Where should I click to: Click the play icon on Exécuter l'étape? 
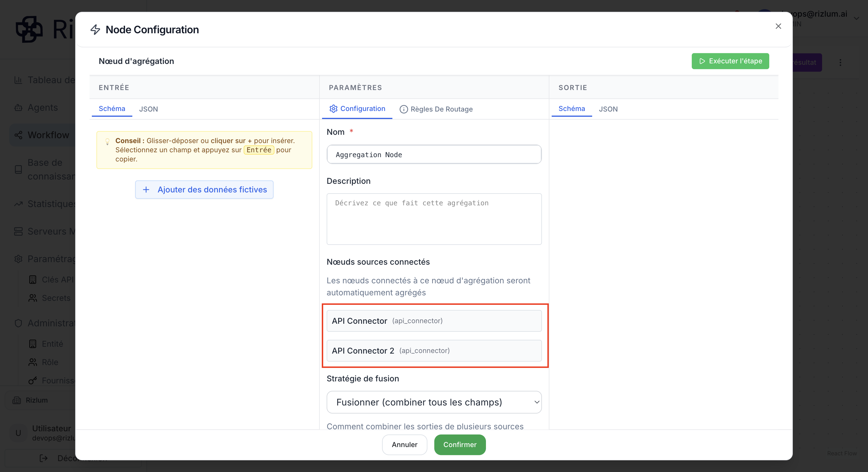702,61
